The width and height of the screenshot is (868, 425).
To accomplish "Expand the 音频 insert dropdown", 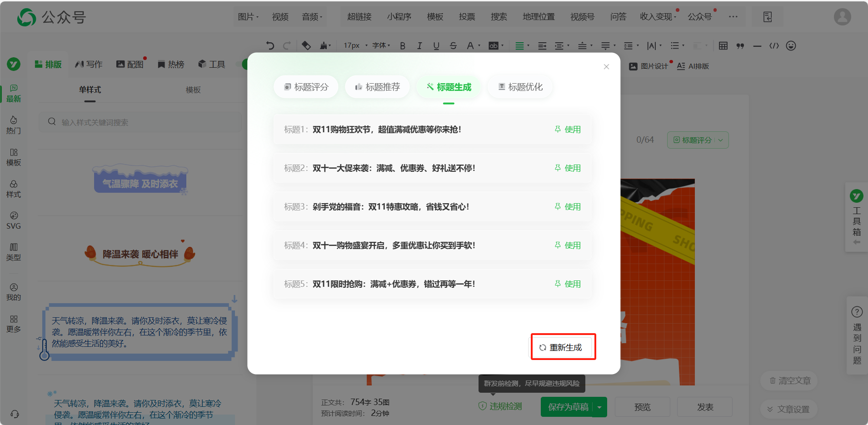I will [312, 17].
